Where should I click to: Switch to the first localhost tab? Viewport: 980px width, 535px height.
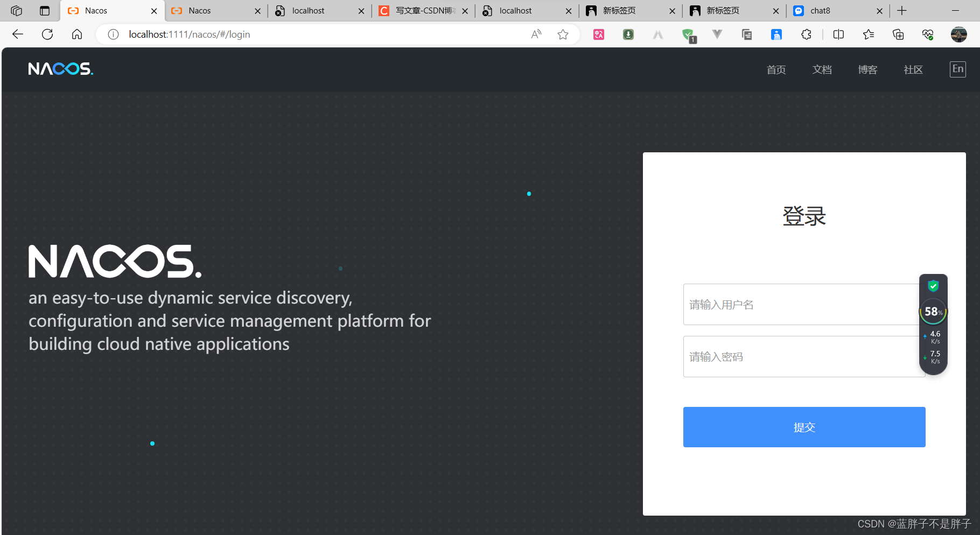(x=319, y=11)
